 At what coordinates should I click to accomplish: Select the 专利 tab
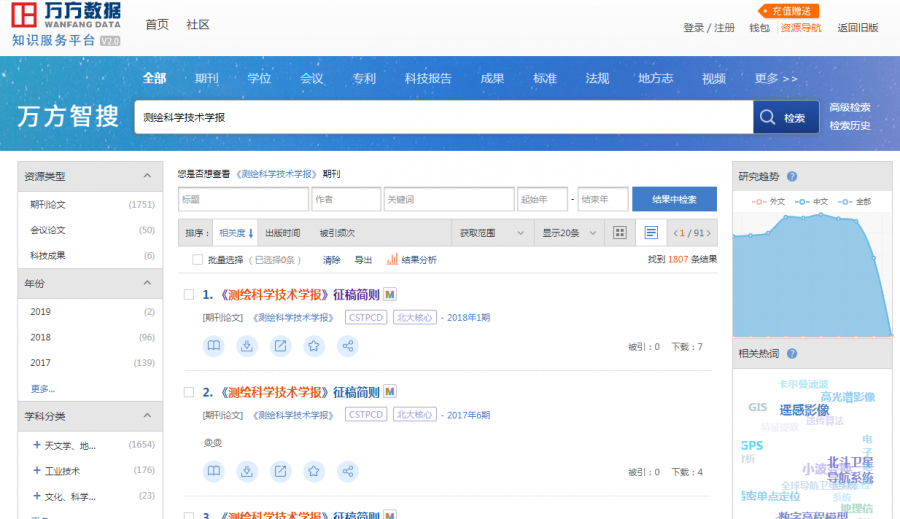364,78
